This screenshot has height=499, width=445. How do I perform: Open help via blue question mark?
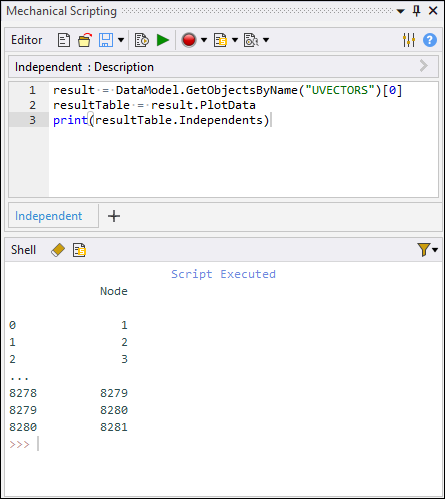click(x=430, y=40)
